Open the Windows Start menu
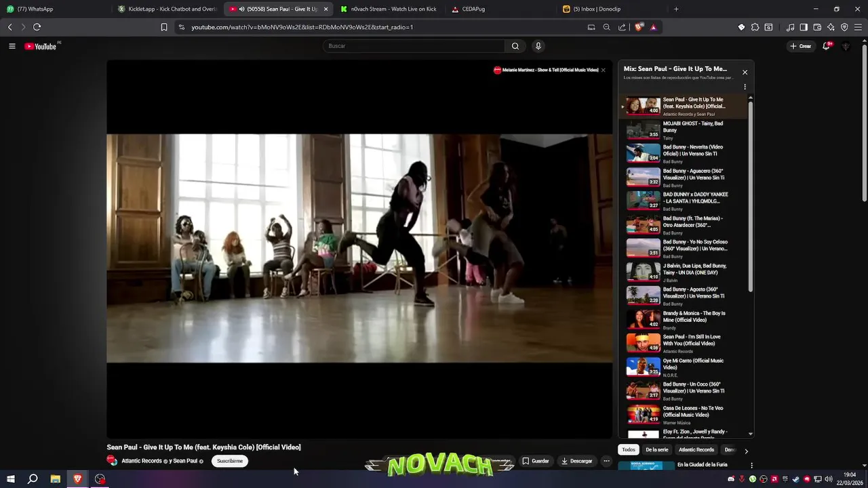The height and width of the screenshot is (488, 868). pyautogui.click(x=10, y=479)
